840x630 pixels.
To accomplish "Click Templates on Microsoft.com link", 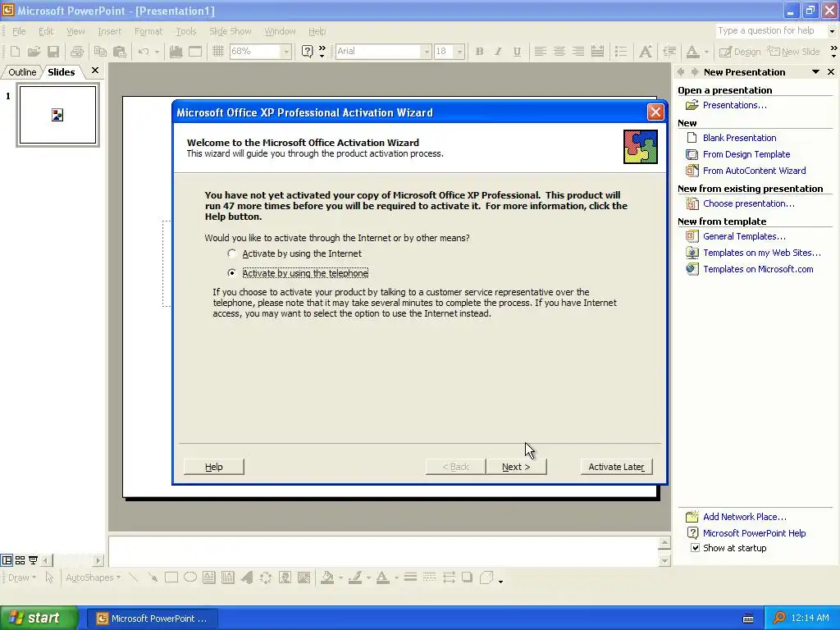I will 758,269.
